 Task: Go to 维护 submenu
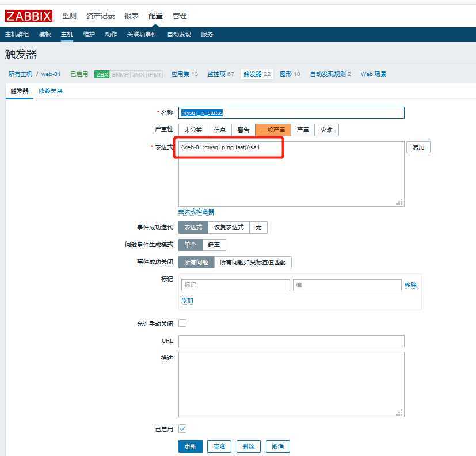pos(89,35)
